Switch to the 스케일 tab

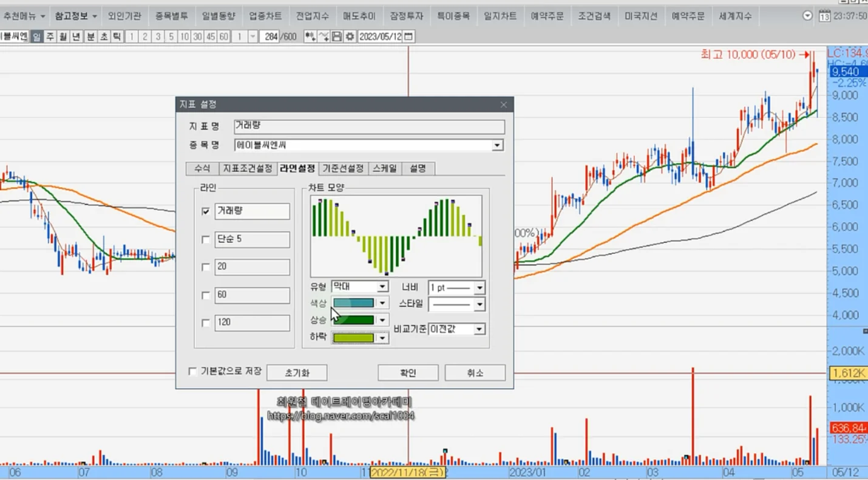pos(384,168)
